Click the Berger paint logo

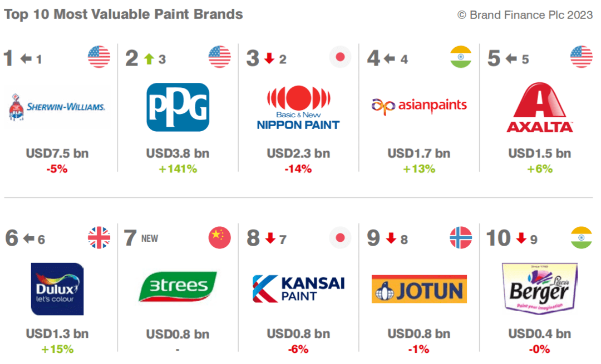[x=540, y=288]
